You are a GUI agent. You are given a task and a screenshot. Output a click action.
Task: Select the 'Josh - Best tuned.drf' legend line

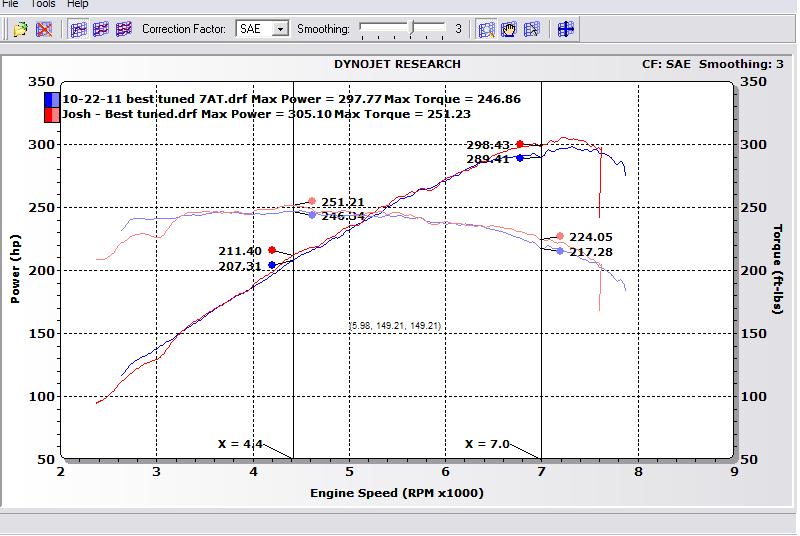coord(266,114)
